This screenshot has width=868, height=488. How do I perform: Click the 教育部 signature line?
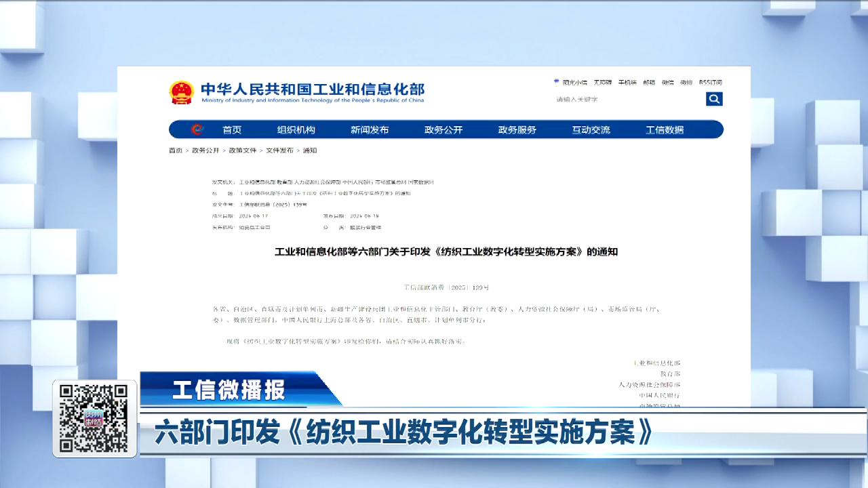tap(670, 374)
